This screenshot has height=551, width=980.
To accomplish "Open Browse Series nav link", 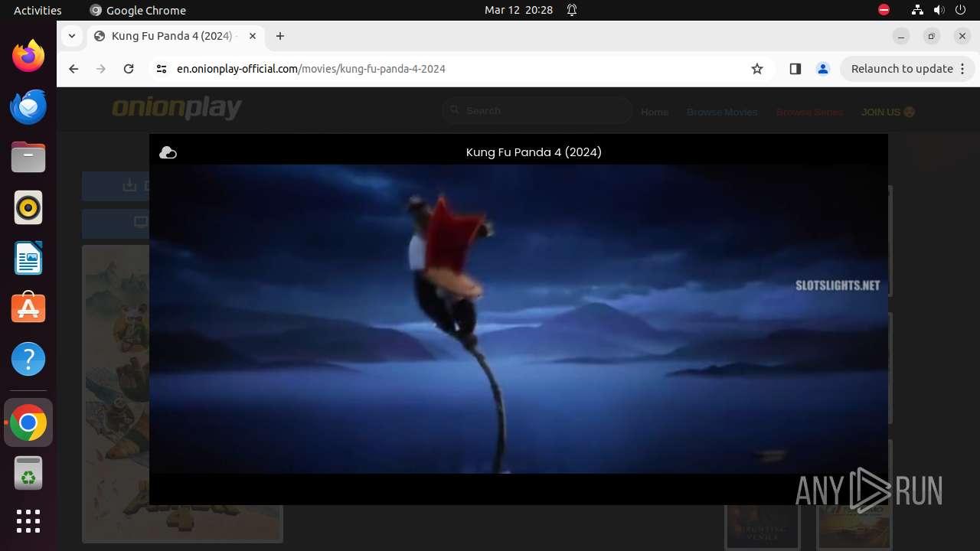I will (x=809, y=112).
